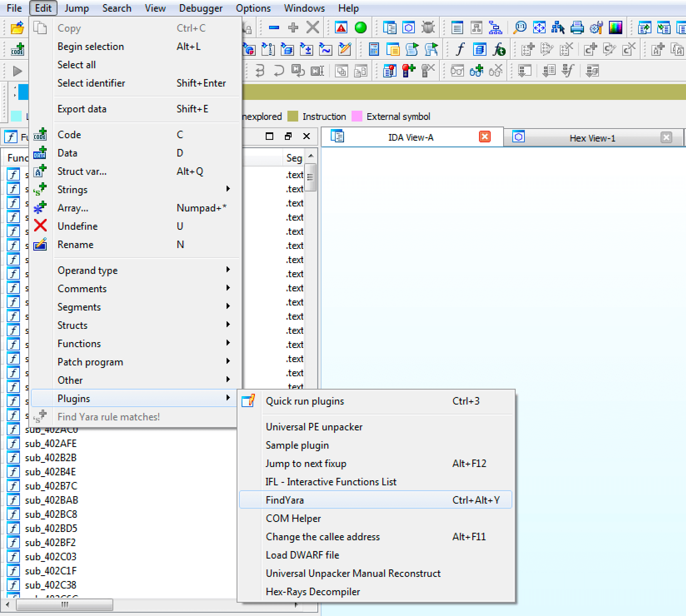Viewport: 686px width, 616px height.
Task: Click the red warning triangle toolbar icon
Action: coord(341,28)
